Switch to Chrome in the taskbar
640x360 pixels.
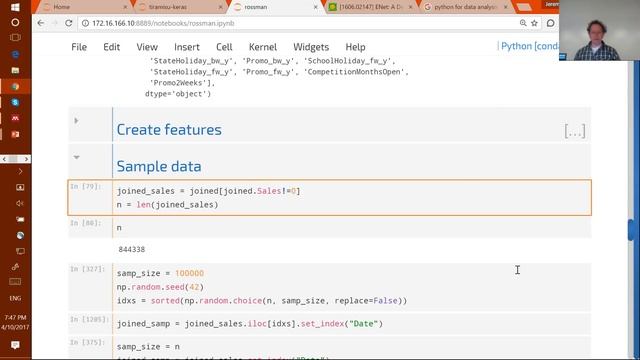tap(15, 87)
